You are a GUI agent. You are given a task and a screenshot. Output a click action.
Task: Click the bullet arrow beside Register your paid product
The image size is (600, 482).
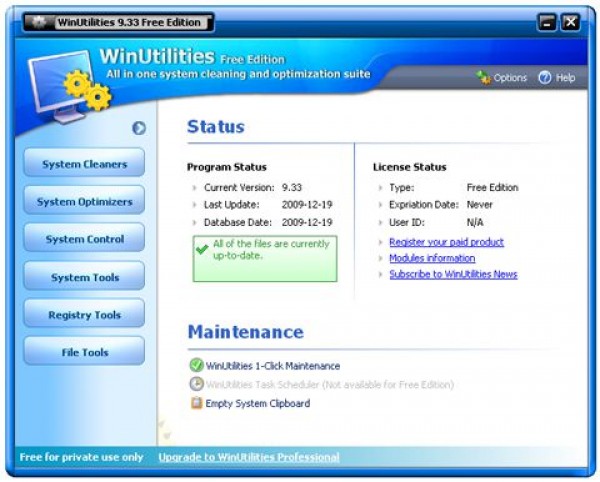coord(380,242)
